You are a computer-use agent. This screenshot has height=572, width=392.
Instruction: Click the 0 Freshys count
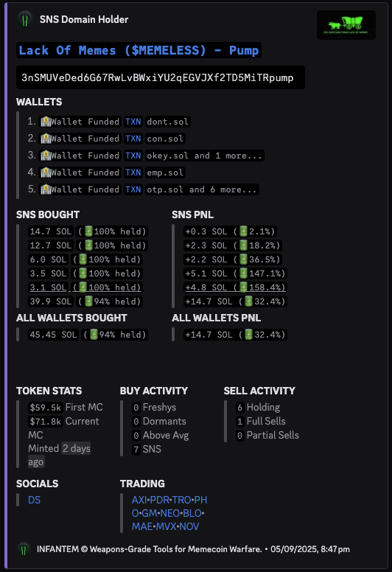136,408
